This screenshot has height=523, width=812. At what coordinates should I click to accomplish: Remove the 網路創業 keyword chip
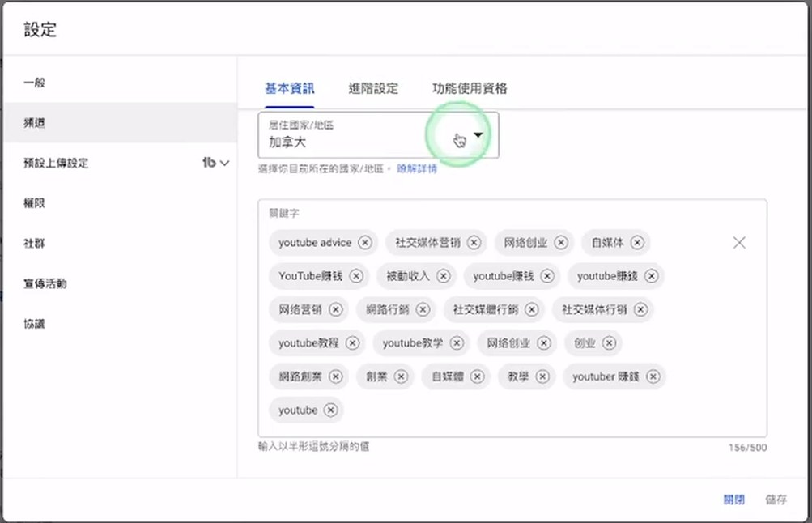pyautogui.click(x=336, y=376)
